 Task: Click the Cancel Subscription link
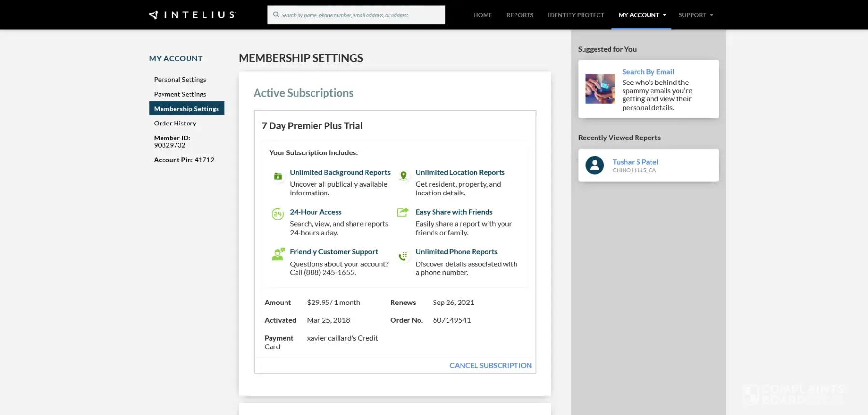click(490, 365)
